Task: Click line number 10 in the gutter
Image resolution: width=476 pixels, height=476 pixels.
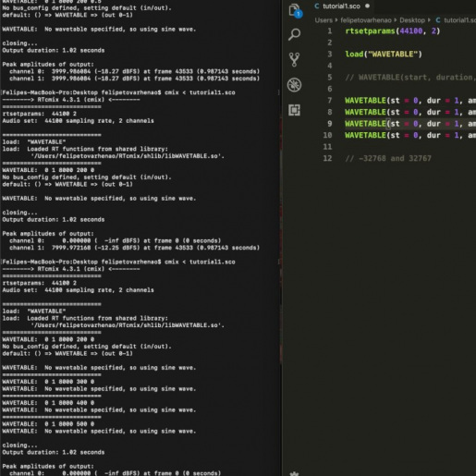Action: (x=327, y=135)
